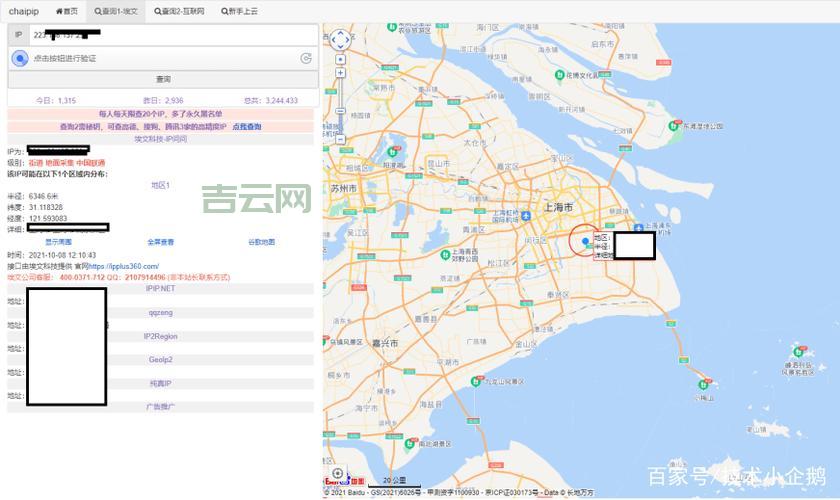Viewport: 840px width, 500px height.
Task: Click the 纯真IP section header
Action: (x=160, y=384)
